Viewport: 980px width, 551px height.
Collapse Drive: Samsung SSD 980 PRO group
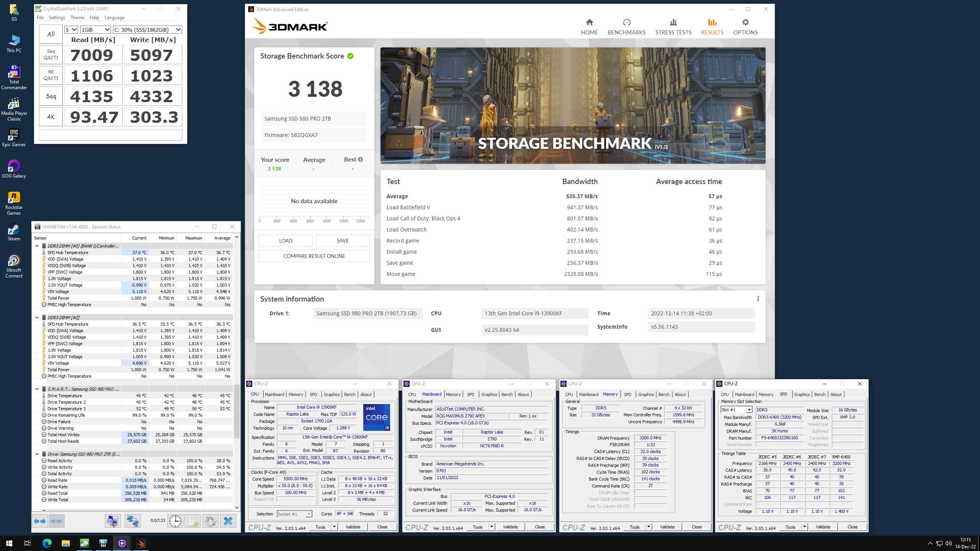(37, 454)
